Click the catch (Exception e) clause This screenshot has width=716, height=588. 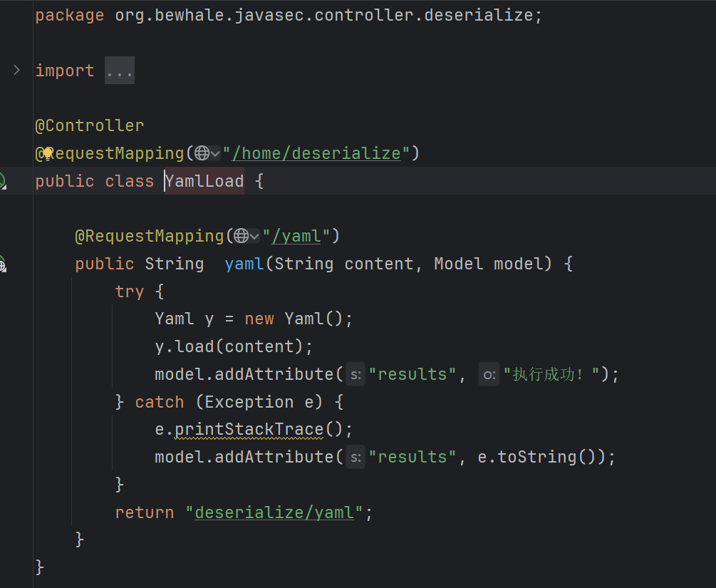(229, 402)
